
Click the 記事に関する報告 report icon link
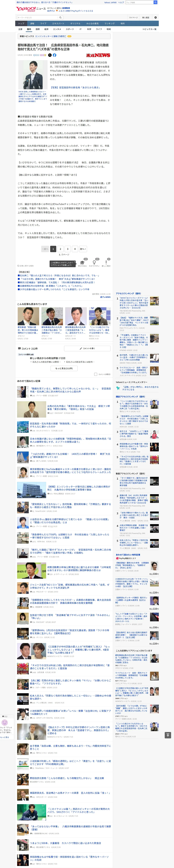26,266
